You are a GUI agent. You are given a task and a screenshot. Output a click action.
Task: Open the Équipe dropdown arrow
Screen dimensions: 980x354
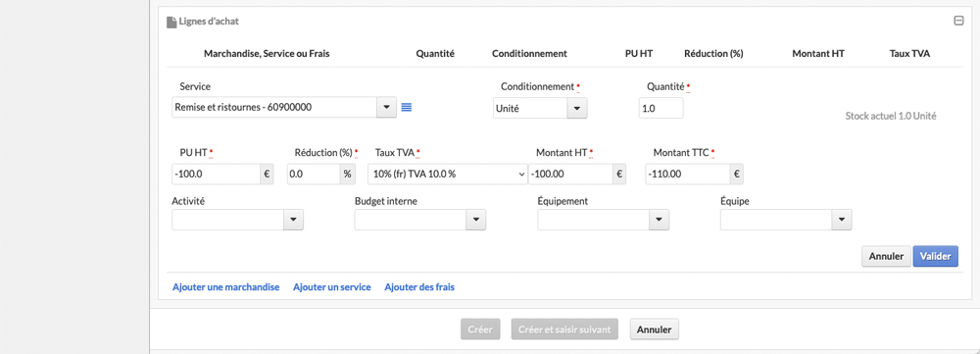[842, 220]
